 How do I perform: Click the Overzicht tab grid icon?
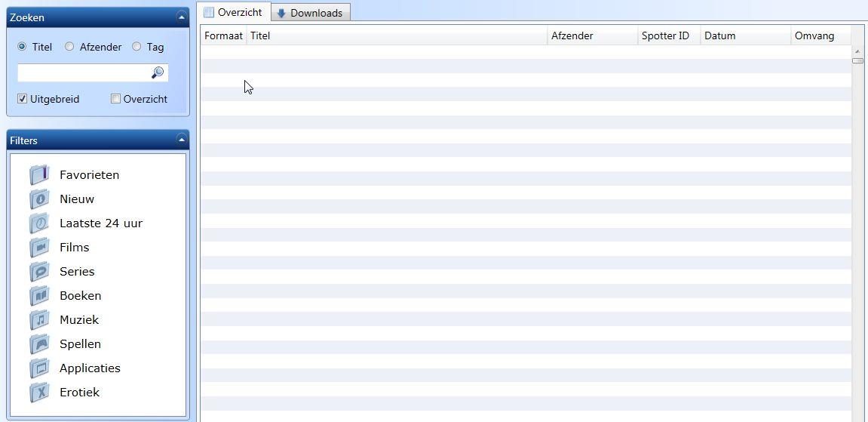[209, 12]
